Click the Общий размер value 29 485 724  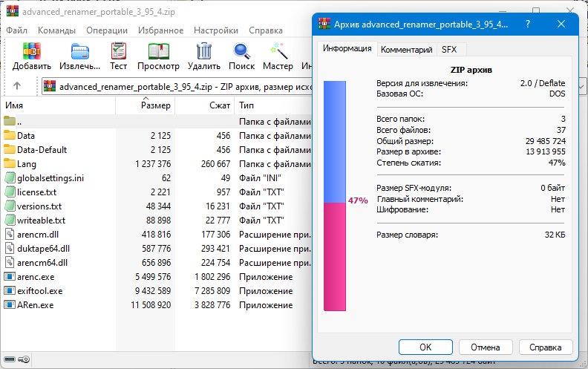(x=546, y=141)
